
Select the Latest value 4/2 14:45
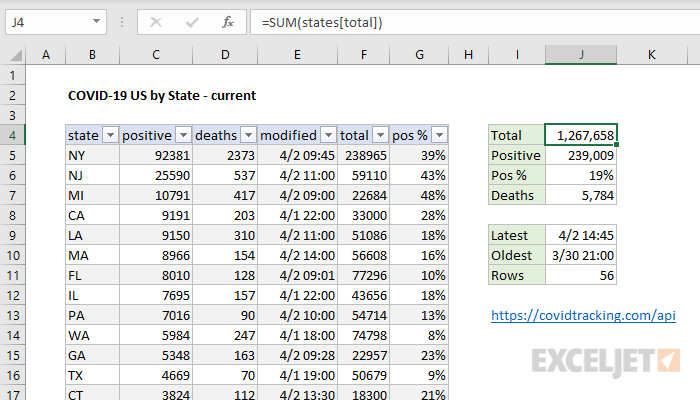click(x=581, y=235)
